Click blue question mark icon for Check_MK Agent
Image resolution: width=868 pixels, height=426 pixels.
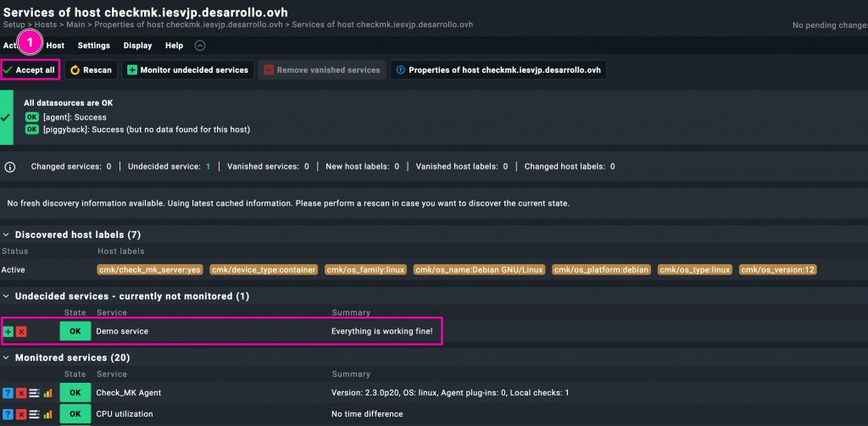[8, 393]
